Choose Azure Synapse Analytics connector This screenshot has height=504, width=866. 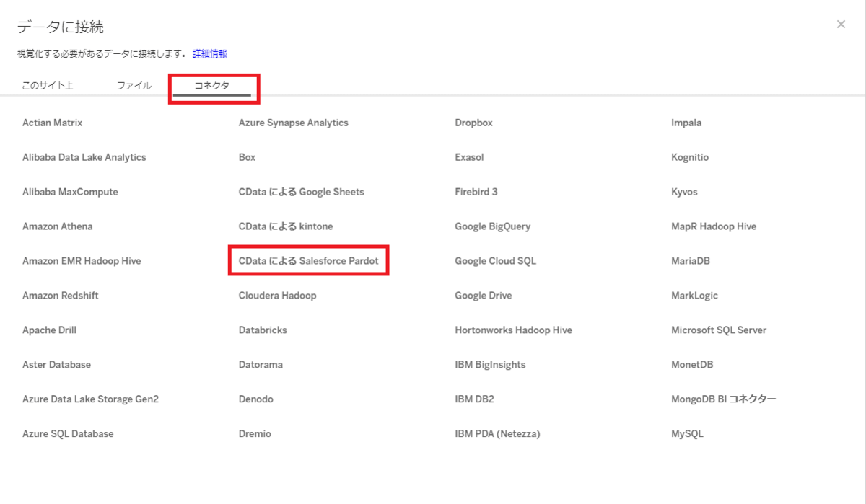pos(294,123)
